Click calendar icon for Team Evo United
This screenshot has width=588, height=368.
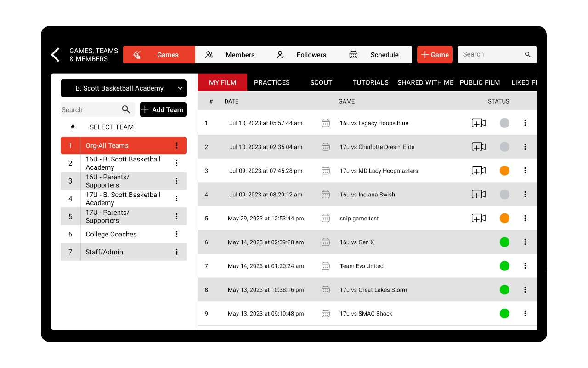(326, 266)
